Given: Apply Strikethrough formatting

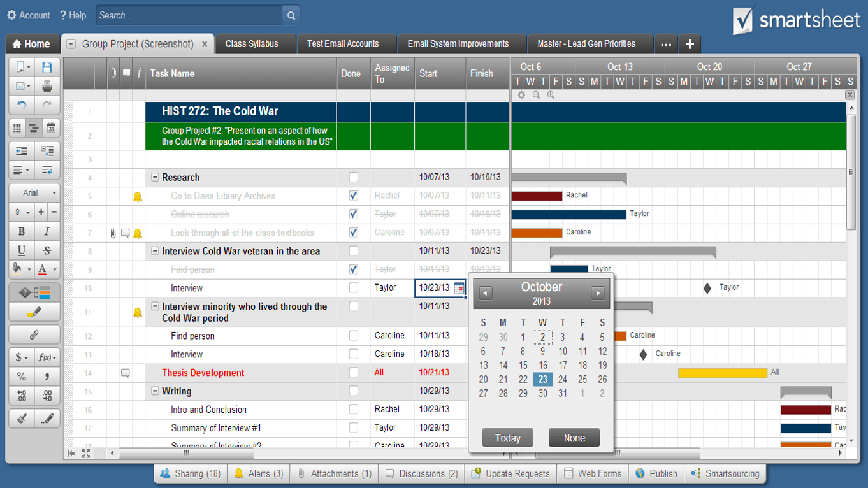Looking at the screenshot, I should (x=47, y=250).
